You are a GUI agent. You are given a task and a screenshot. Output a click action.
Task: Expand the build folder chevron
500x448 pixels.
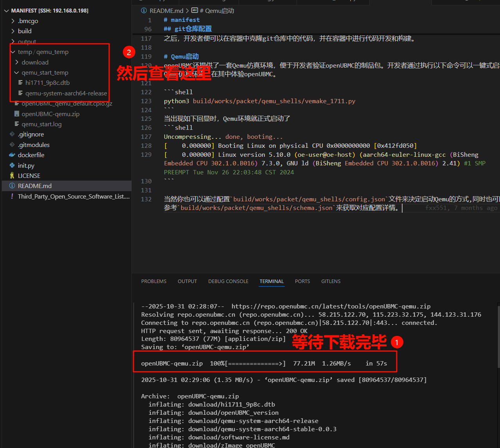(13, 31)
